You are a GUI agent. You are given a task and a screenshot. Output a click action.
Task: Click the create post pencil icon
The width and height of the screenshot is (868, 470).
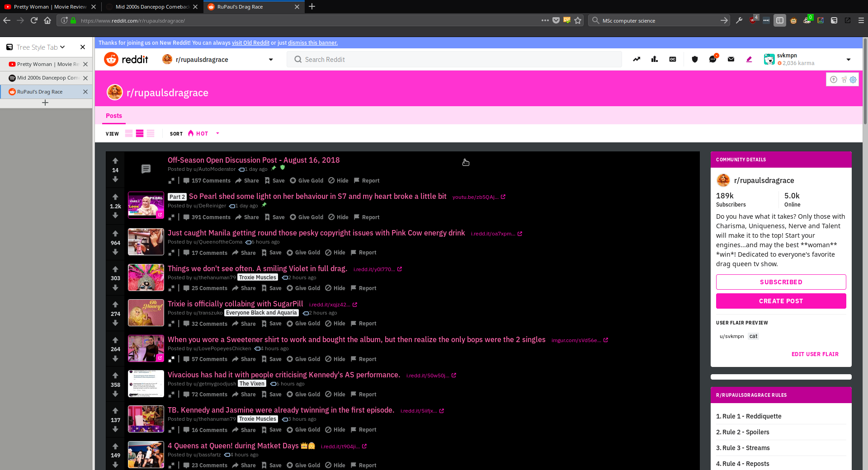click(749, 59)
